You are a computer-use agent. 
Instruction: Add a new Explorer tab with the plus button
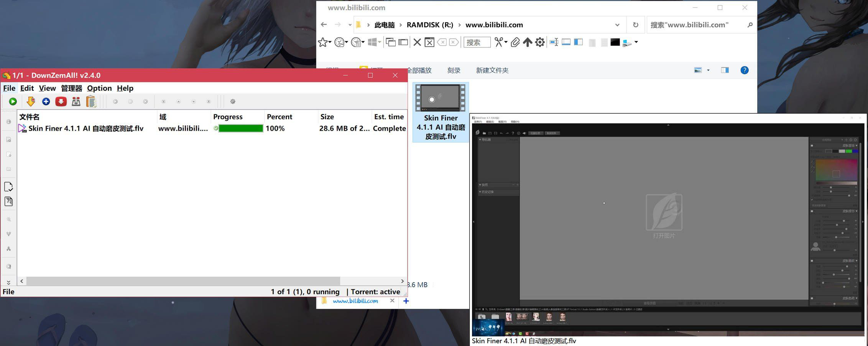(406, 301)
